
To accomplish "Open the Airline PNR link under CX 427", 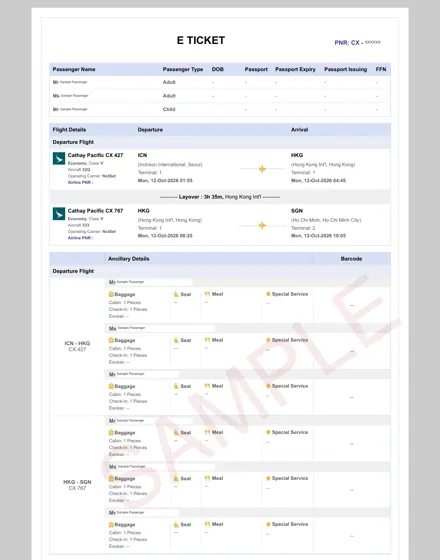I will pyautogui.click(x=80, y=182).
